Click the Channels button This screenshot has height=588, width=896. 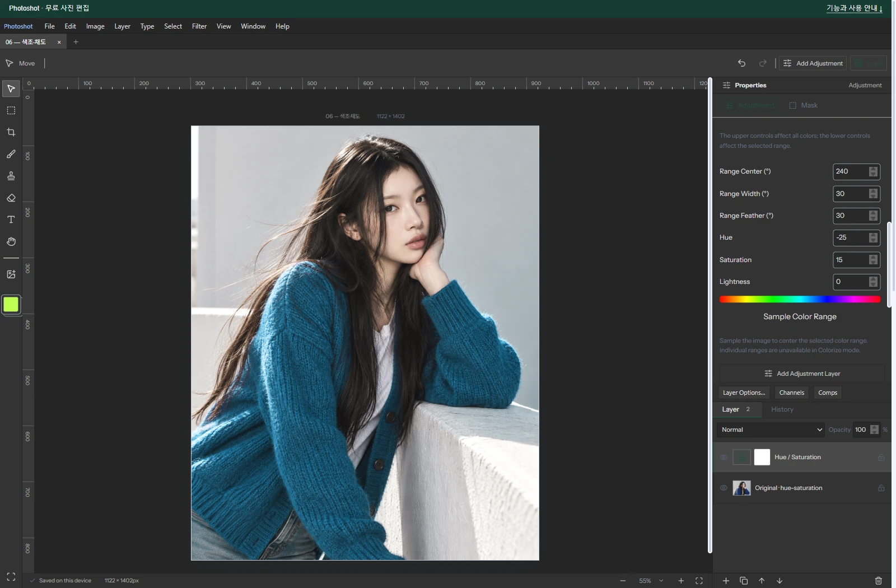pyautogui.click(x=791, y=393)
